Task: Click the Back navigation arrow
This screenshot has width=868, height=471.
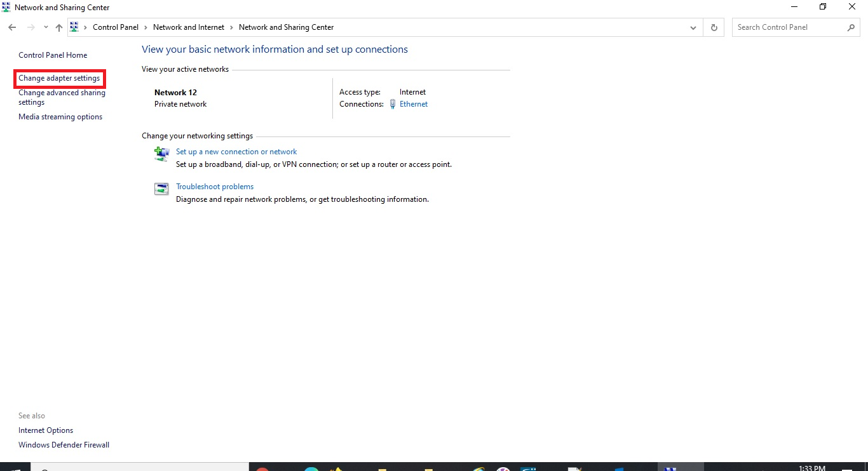Action: pos(12,27)
